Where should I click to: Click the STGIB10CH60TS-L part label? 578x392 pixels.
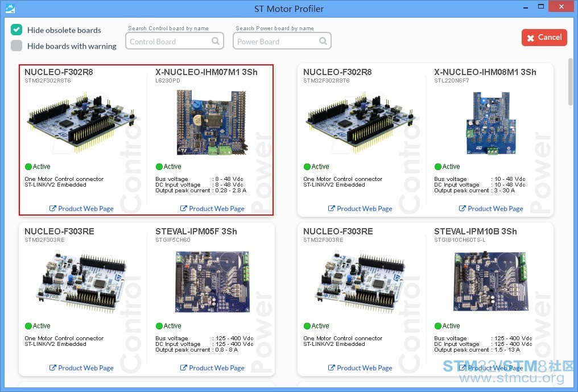(x=460, y=240)
